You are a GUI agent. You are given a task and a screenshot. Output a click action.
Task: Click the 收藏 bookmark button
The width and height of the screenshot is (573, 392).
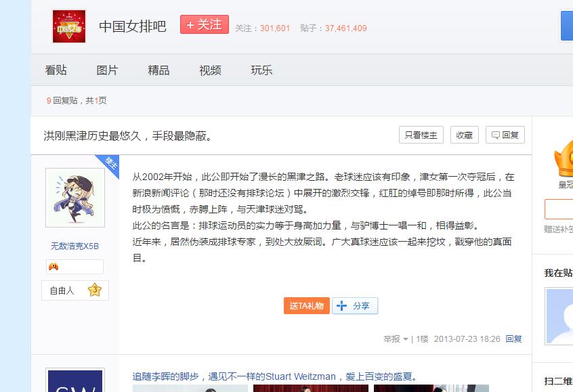coord(464,135)
